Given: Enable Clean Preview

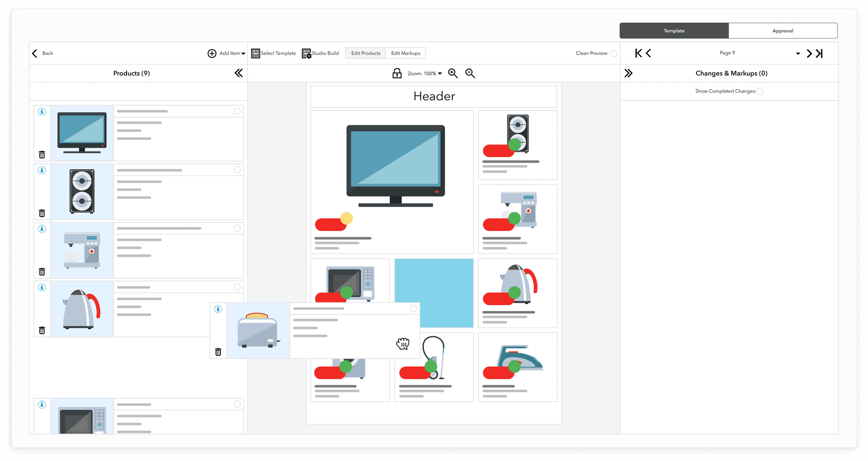Looking at the screenshot, I should point(614,53).
